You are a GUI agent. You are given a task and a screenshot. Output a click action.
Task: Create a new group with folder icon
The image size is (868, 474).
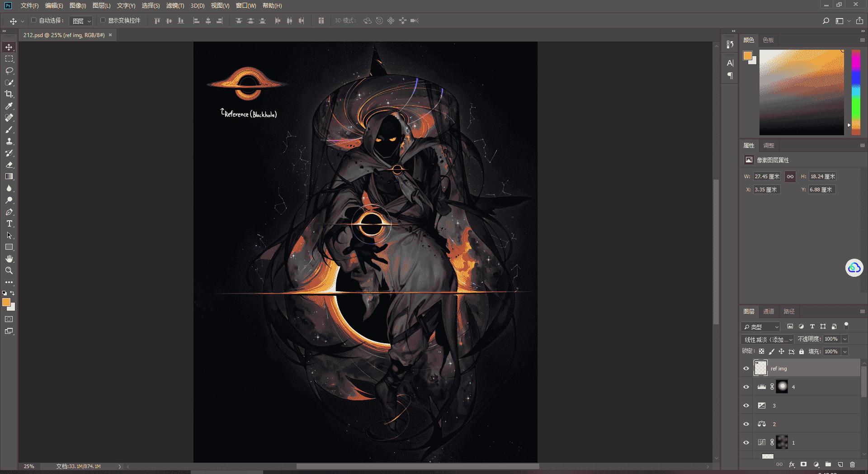pyautogui.click(x=828, y=465)
